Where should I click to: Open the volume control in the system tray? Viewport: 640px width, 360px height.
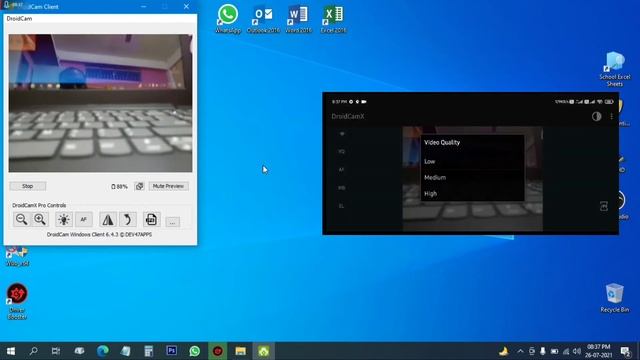pyautogui.click(x=576, y=351)
